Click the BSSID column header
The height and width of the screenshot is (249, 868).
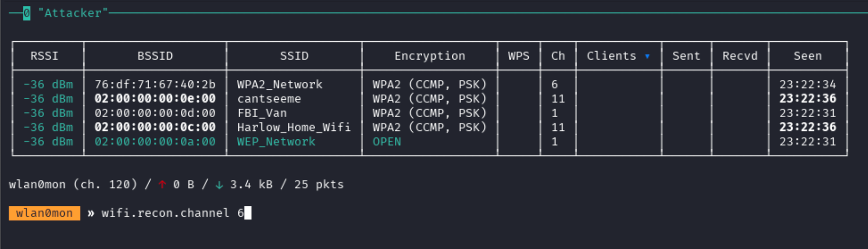(155, 56)
